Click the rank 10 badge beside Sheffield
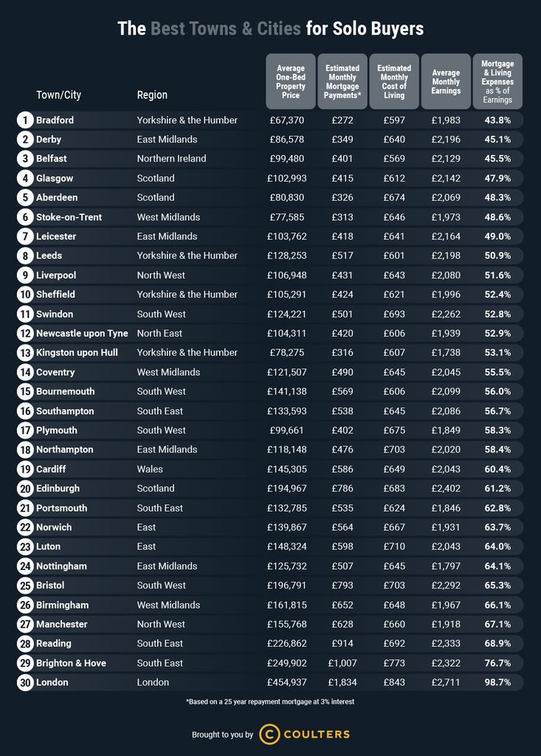This screenshot has width=541, height=756. coord(25,295)
